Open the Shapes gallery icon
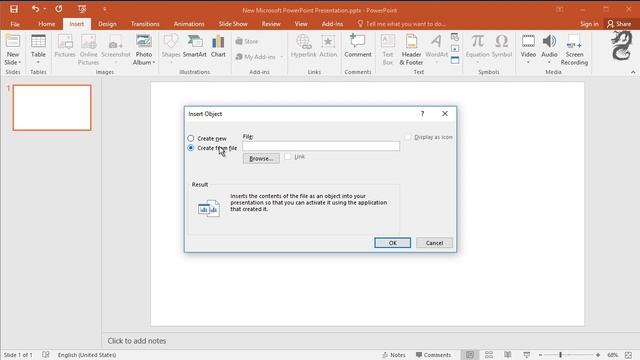The width and height of the screenshot is (640, 360). click(x=171, y=41)
